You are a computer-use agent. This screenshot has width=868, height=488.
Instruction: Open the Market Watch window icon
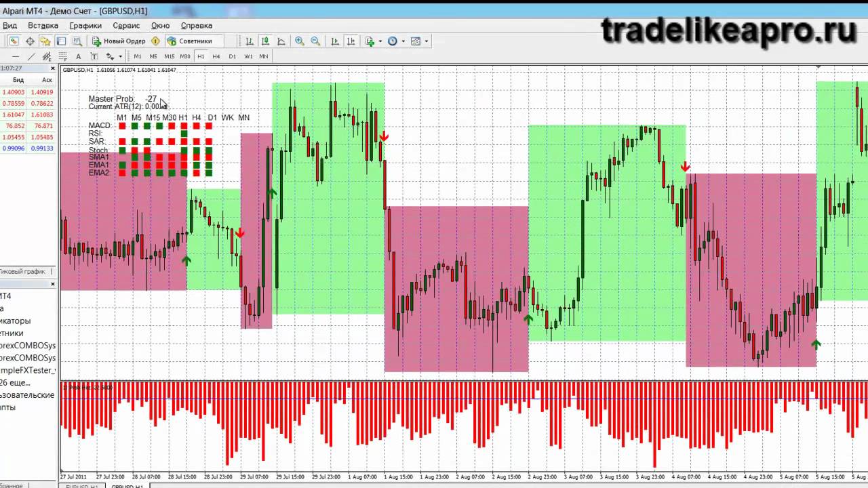coord(14,41)
